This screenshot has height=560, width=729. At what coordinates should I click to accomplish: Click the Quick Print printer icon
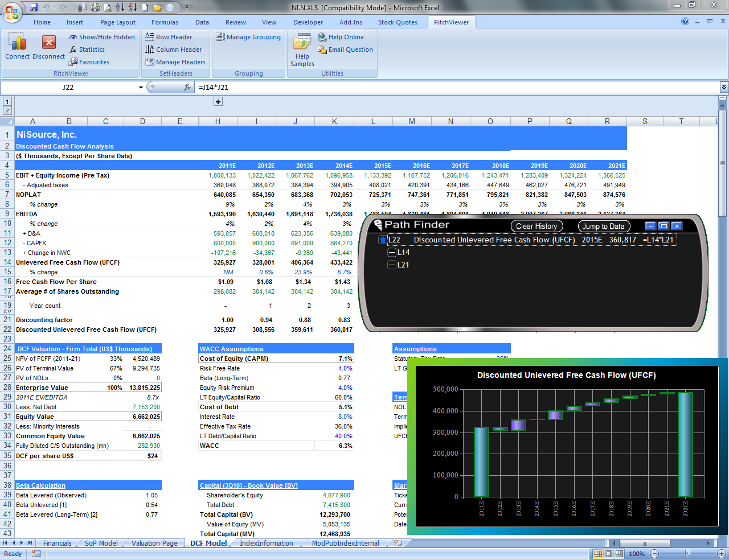(x=96, y=7)
